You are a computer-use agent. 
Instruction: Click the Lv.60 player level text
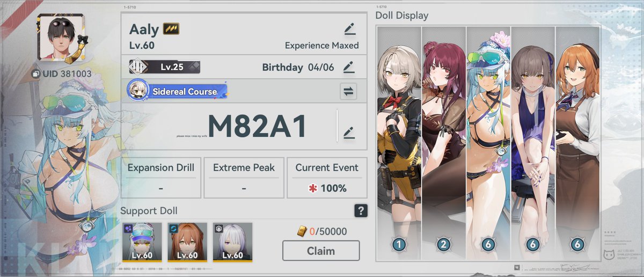pyautogui.click(x=141, y=45)
